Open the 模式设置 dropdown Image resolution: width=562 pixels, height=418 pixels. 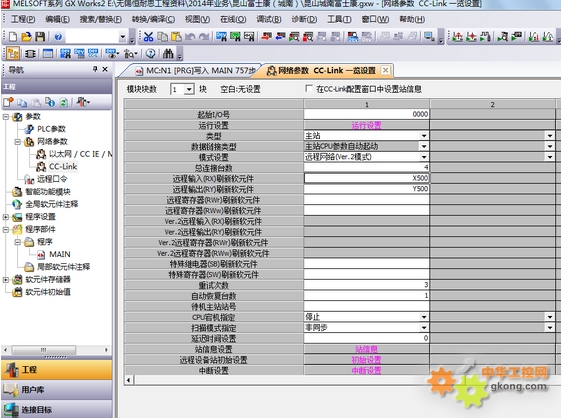pos(424,157)
